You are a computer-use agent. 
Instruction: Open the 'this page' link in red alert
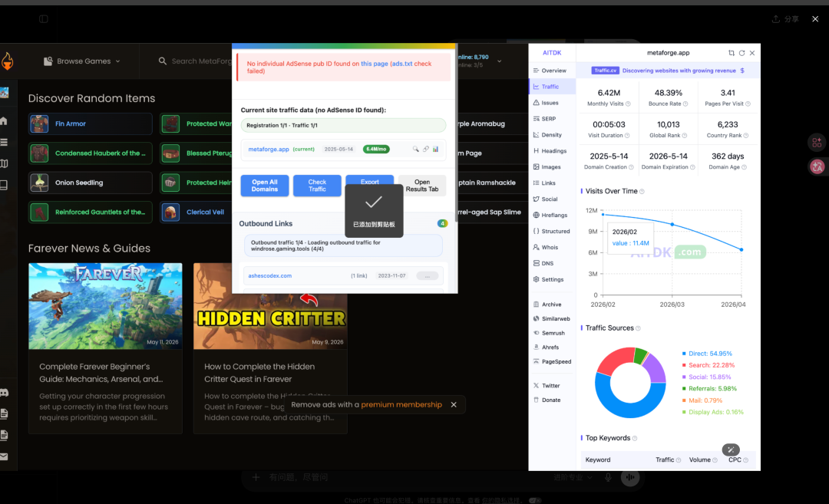(x=375, y=64)
